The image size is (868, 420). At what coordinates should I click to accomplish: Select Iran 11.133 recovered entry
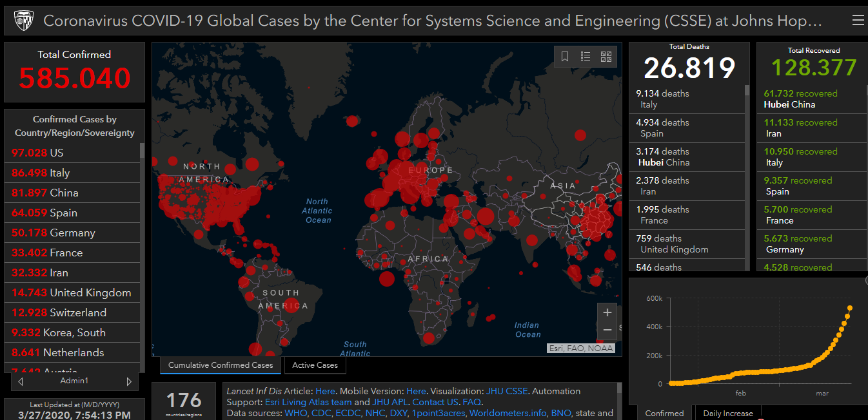(812, 128)
